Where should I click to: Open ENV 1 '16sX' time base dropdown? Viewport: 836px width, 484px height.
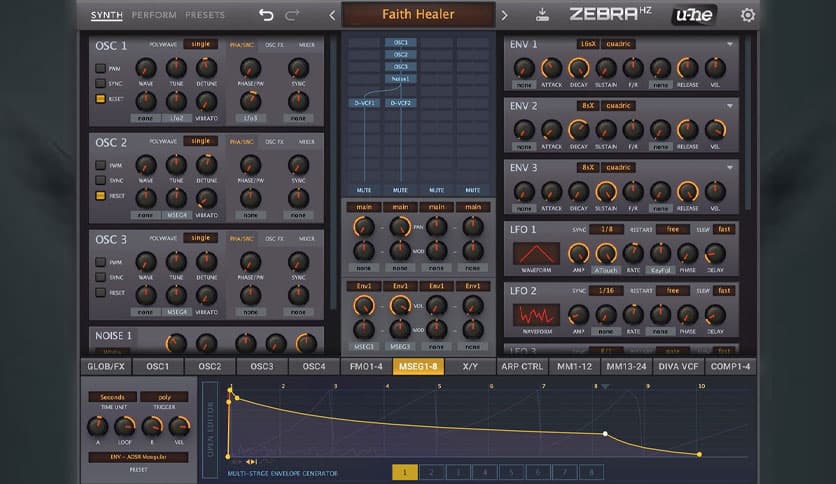[588, 44]
